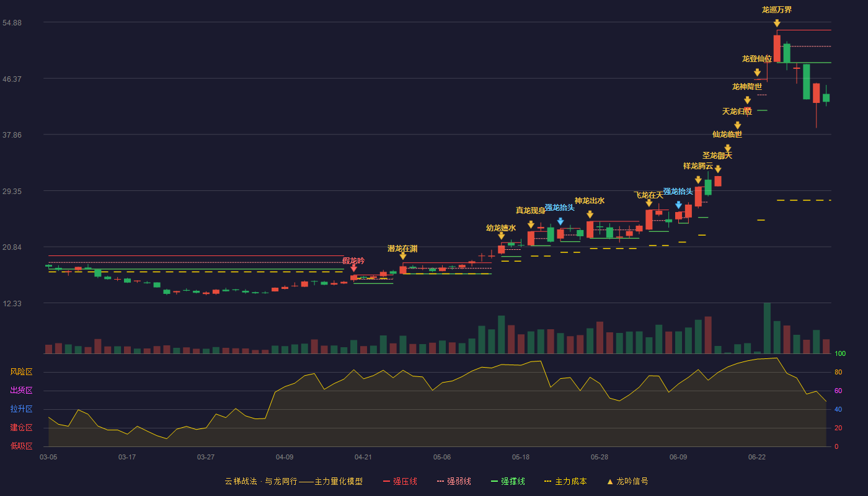This screenshot has height=496, width=868.
Task: Toggle the 主力成本 legend series
Action: tap(565, 481)
